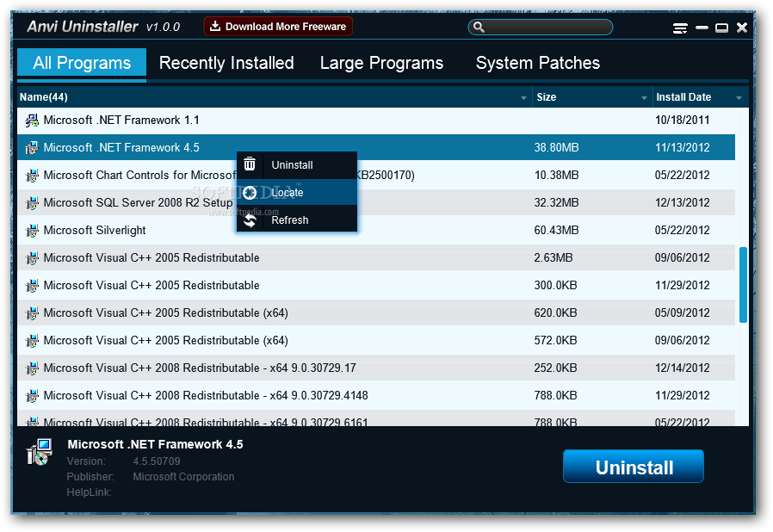The width and height of the screenshot is (773, 532).
Task: Choose Uninstall from the context menu
Action: (x=297, y=165)
